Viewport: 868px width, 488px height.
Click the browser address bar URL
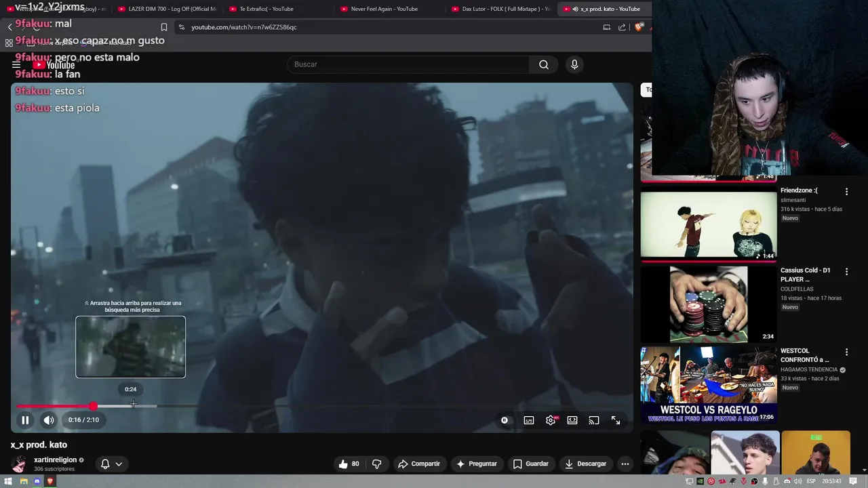pyautogui.click(x=244, y=27)
